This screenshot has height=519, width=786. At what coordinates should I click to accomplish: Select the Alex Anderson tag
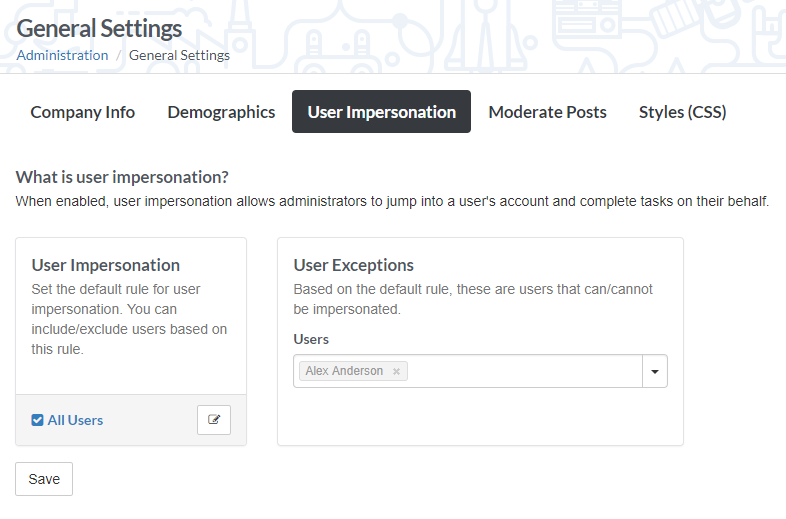point(344,371)
